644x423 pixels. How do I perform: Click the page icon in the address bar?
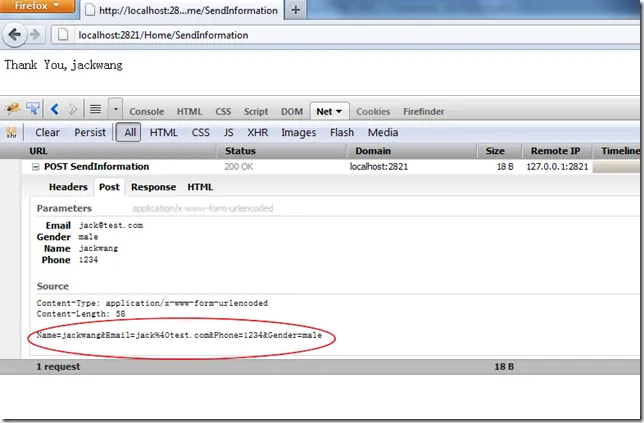pyautogui.click(x=63, y=35)
